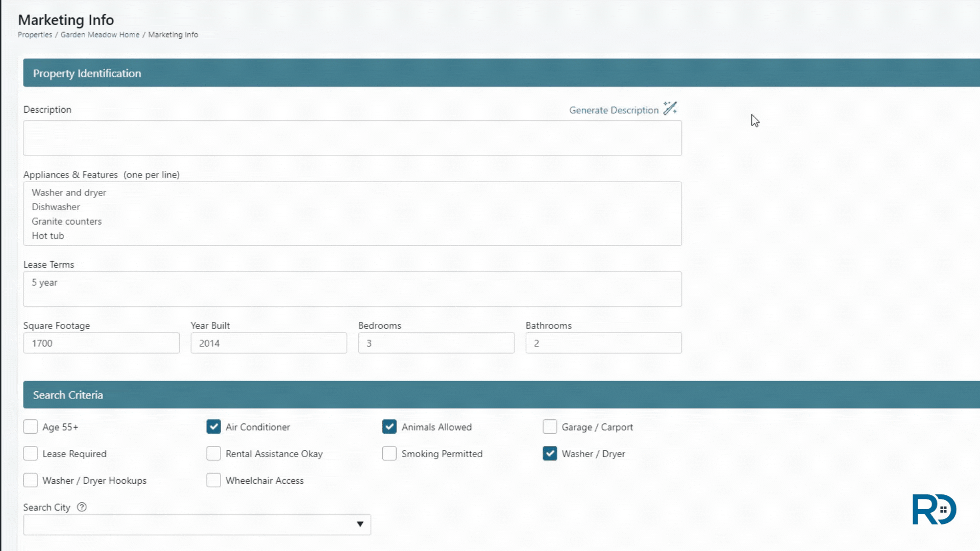The image size is (980, 551).
Task: Click the magic wand Generate Description icon
Action: [x=670, y=109]
